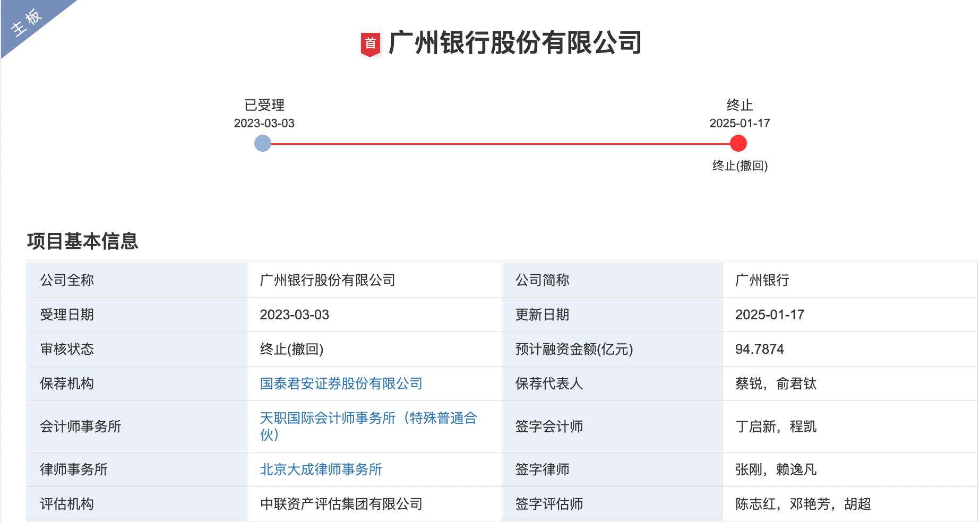Select the red 终止 timeline marker dot

738,143
